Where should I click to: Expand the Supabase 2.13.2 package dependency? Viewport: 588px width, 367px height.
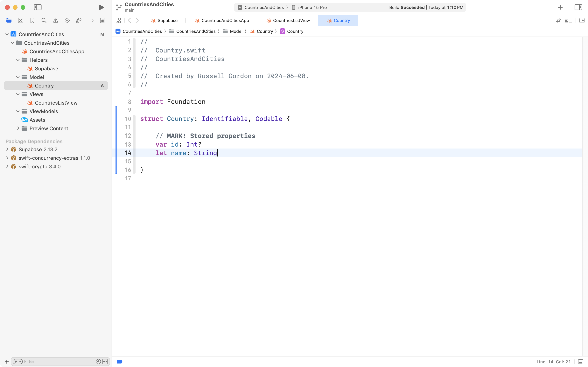point(7,149)
